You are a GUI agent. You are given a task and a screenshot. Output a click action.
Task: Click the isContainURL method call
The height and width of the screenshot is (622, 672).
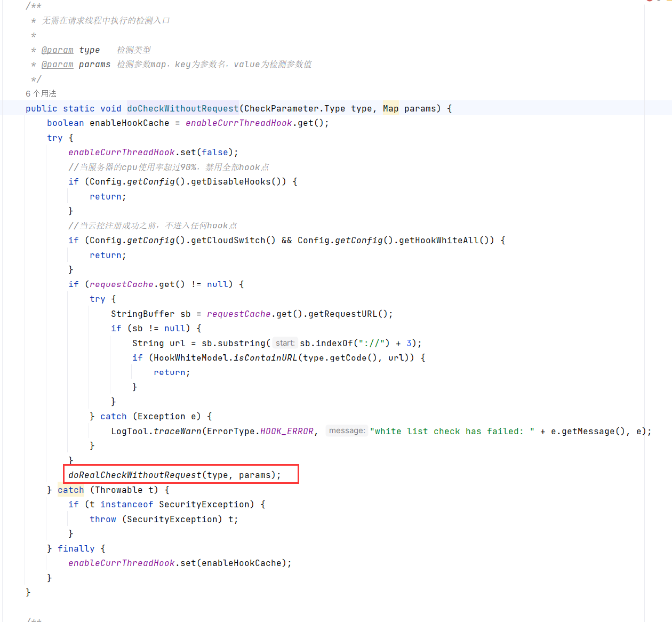(x=265, y=358)
